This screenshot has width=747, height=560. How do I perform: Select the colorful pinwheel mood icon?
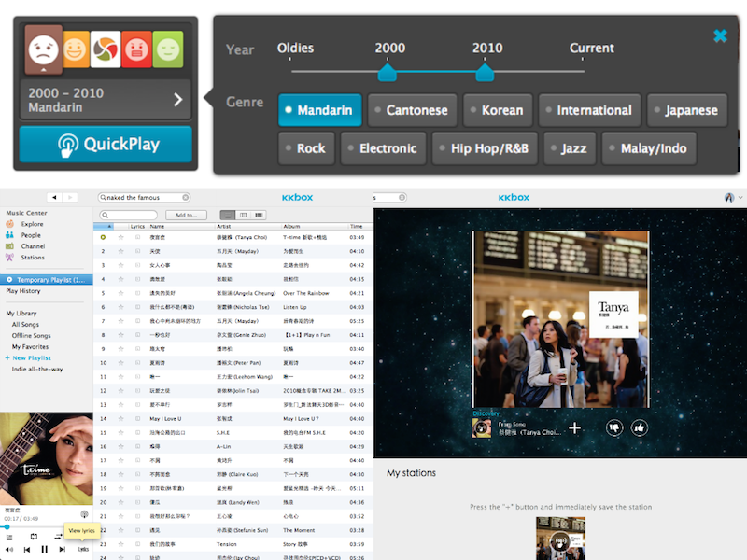105,49
